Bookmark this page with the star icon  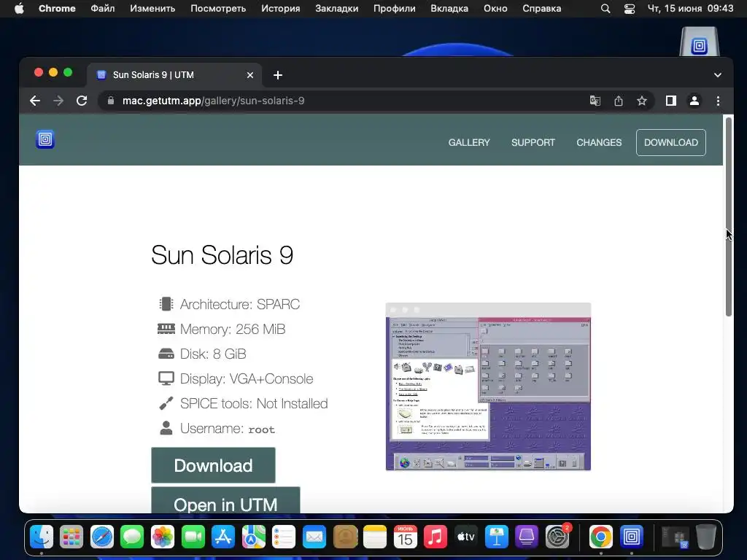point(642,101)
